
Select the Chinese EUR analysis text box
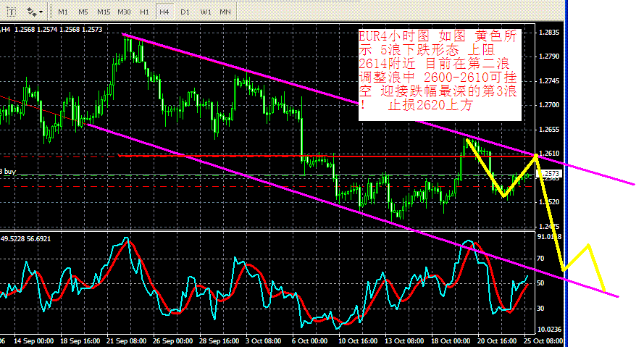[440, 75]
